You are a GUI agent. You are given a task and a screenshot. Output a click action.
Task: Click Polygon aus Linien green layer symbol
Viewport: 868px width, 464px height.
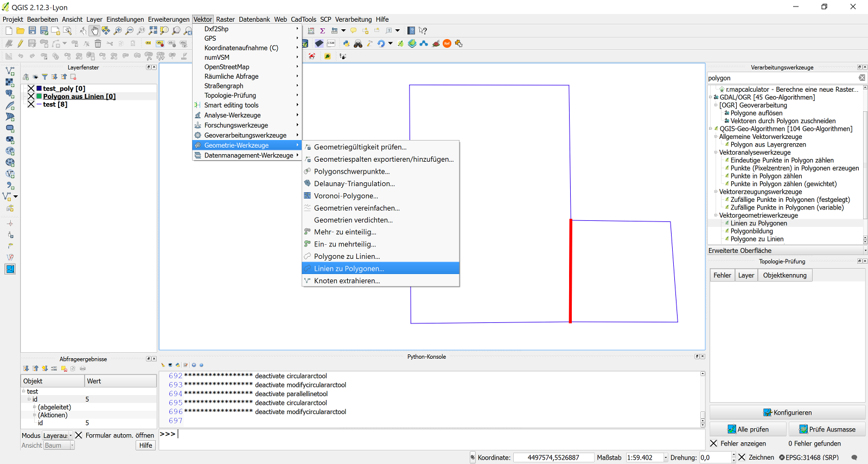pyautogui.click(x=39, y=97)
